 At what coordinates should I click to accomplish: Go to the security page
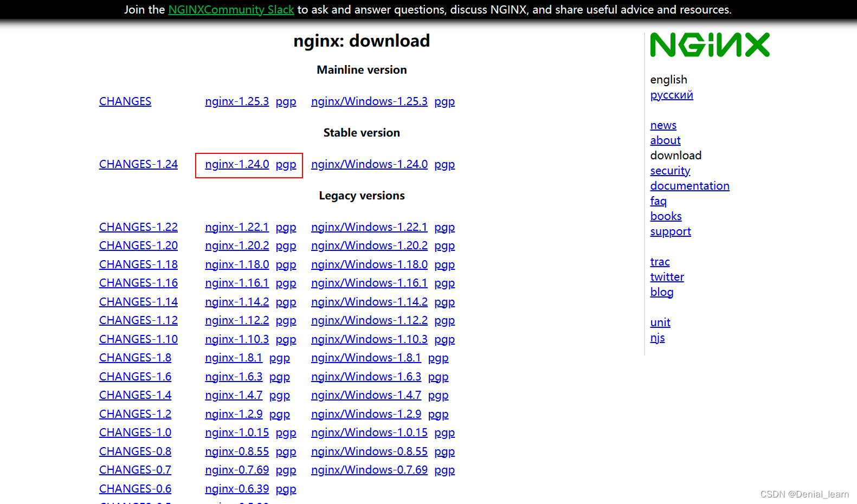670,171
